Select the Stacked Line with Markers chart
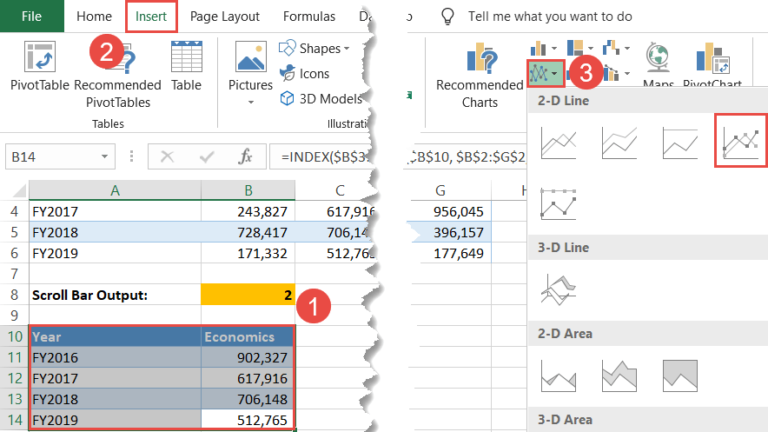Viewport: 768px width, 432px height. (558, 203)
